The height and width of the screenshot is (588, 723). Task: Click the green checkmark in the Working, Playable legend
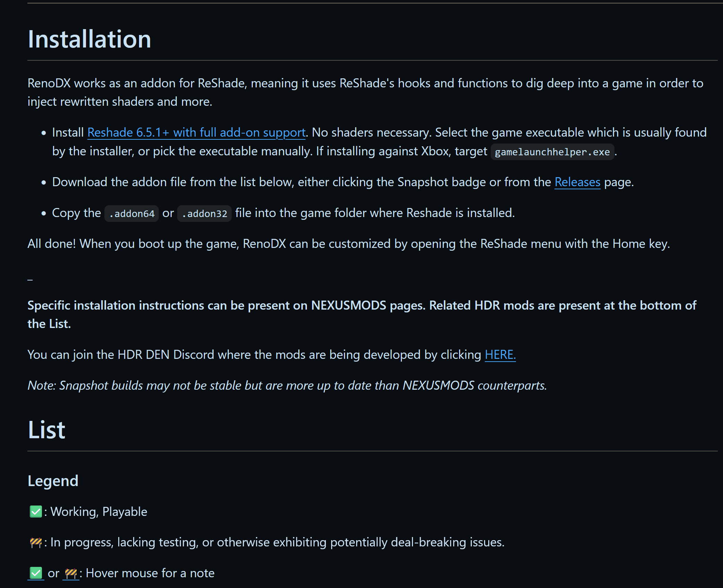pos(36,512)
